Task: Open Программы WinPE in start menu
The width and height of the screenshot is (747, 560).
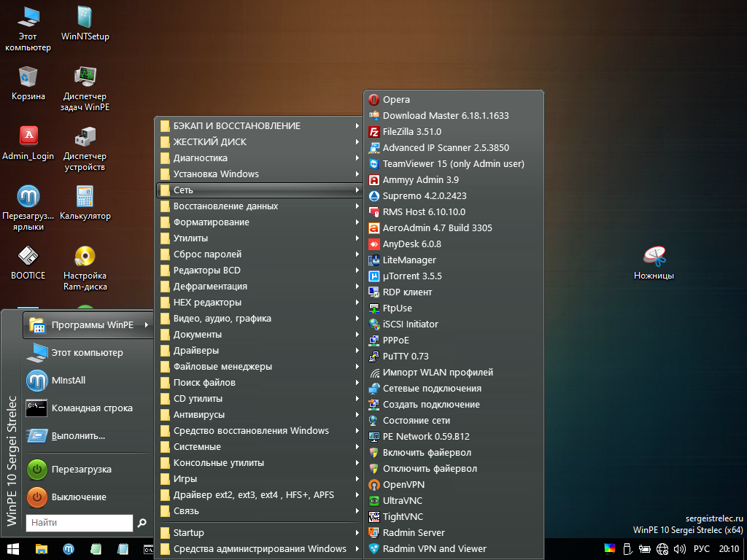Action: coord(88,325)
